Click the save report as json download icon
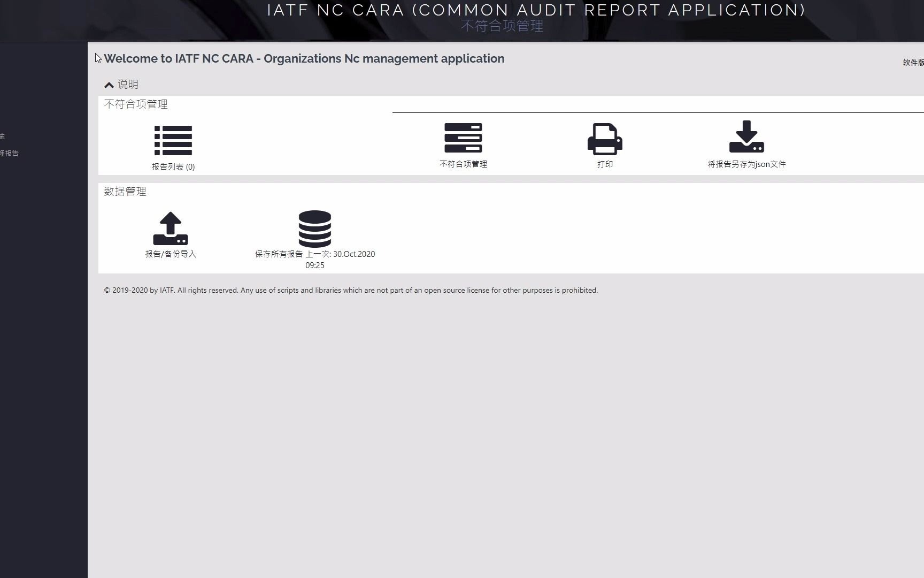This screenshot has height=578, width=924. [746, 136]
